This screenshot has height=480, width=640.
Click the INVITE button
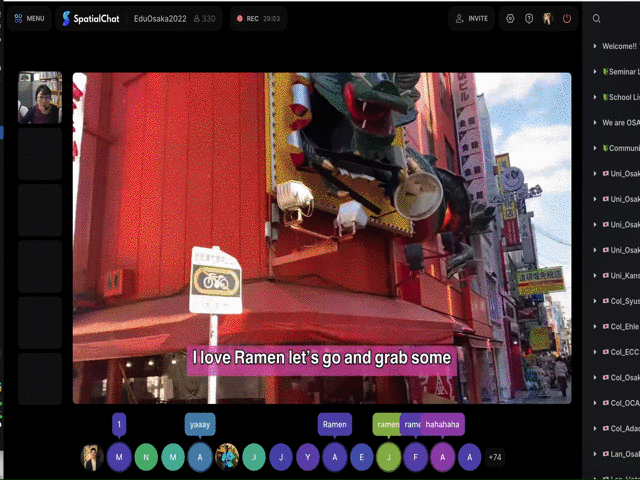click(471, 18)
